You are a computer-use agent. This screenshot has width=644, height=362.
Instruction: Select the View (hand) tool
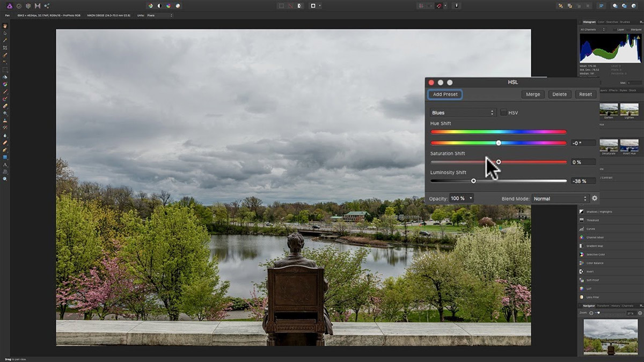pyautogui.click(x=5, y=26)
